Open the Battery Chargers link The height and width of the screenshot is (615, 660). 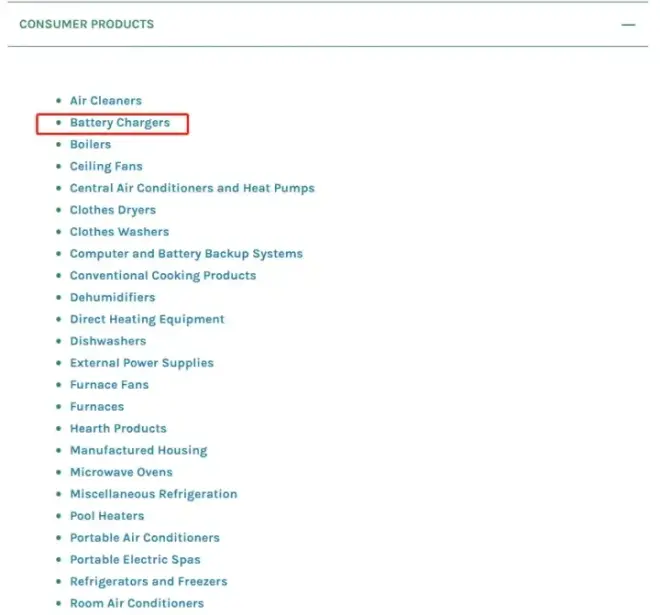pyautogui.click(x=119, y=123)
